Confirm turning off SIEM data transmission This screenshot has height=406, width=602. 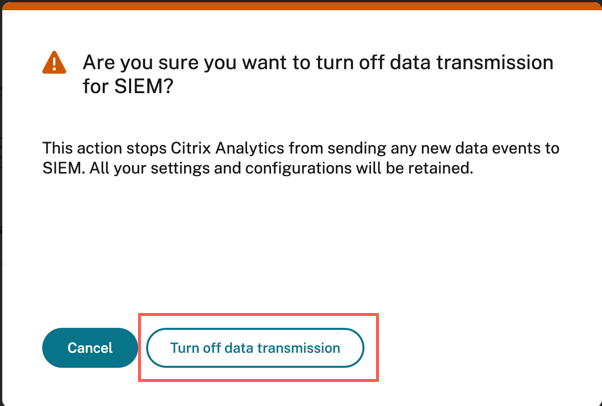tap(255, 348)
